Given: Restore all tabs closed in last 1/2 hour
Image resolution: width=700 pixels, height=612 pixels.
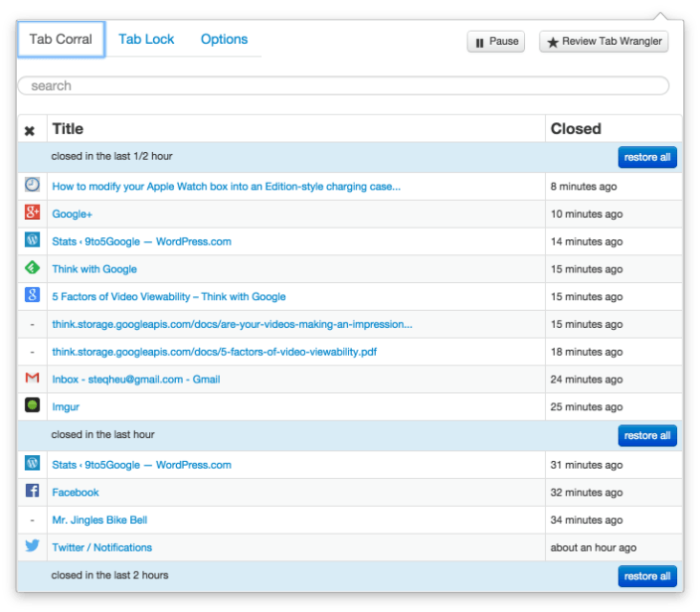Looking at the screenshot, I should point(647,157).
